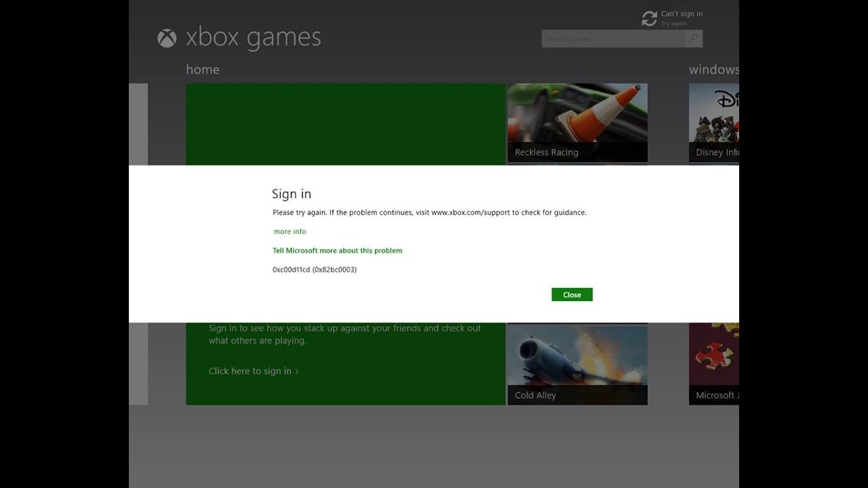Open the Disney Infinity game tile
868x488 pixels.
click(714, 123)
